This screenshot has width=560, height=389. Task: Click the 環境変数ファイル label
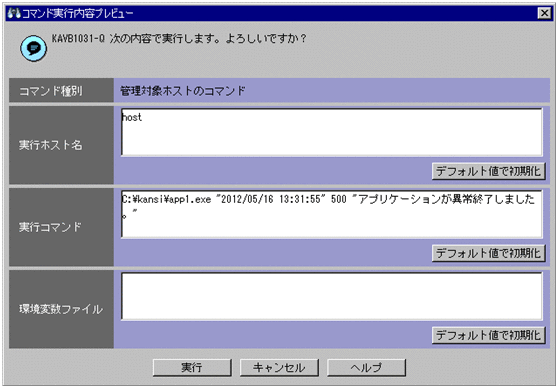point(61,309)
